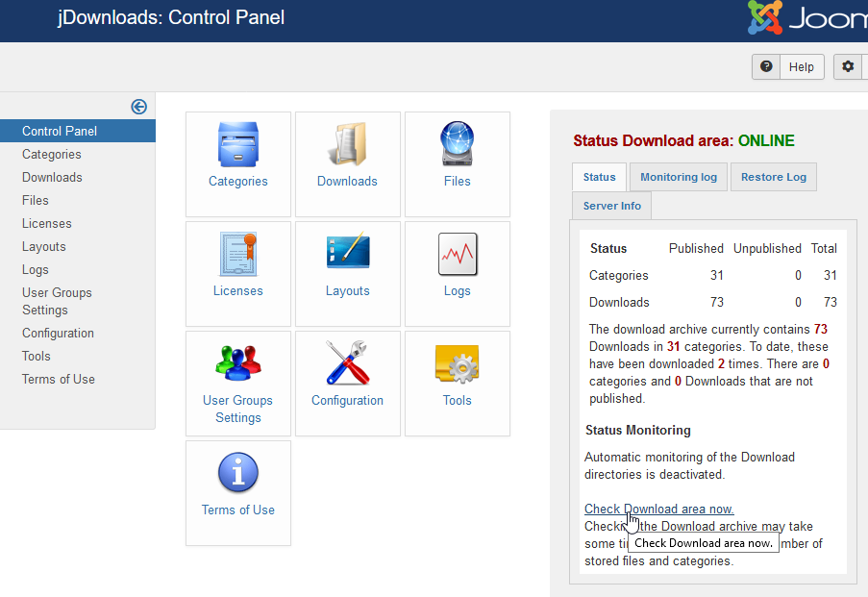Screen dimensions: 868x597
Task: Click the Configuration tile text link
Action: (x=347, y=400)
